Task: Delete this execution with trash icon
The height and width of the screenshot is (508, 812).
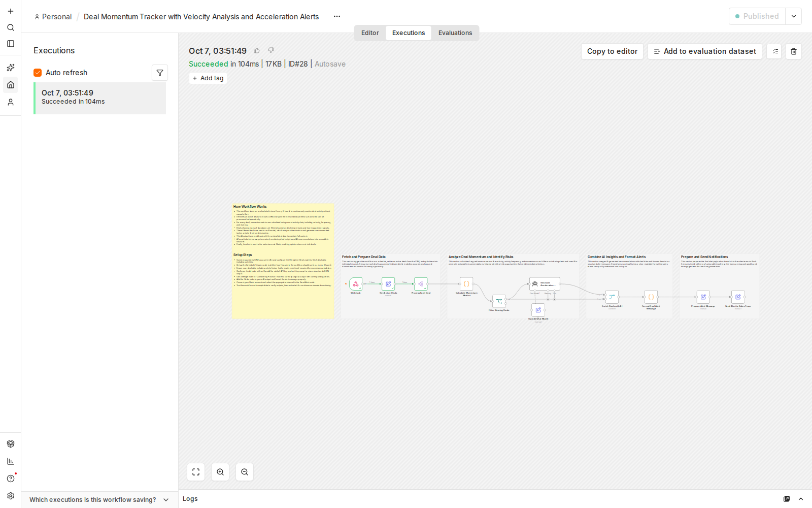Action: pos(794,51)
